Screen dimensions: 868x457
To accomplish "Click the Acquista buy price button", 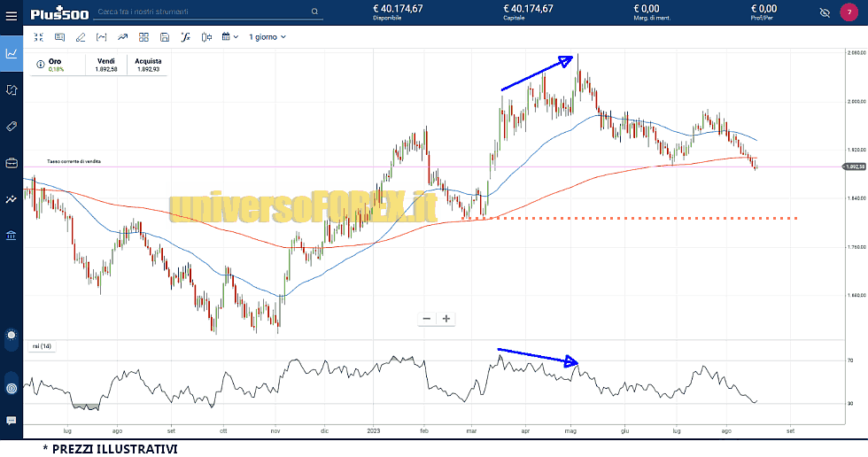I will click(x=148, y=65).
